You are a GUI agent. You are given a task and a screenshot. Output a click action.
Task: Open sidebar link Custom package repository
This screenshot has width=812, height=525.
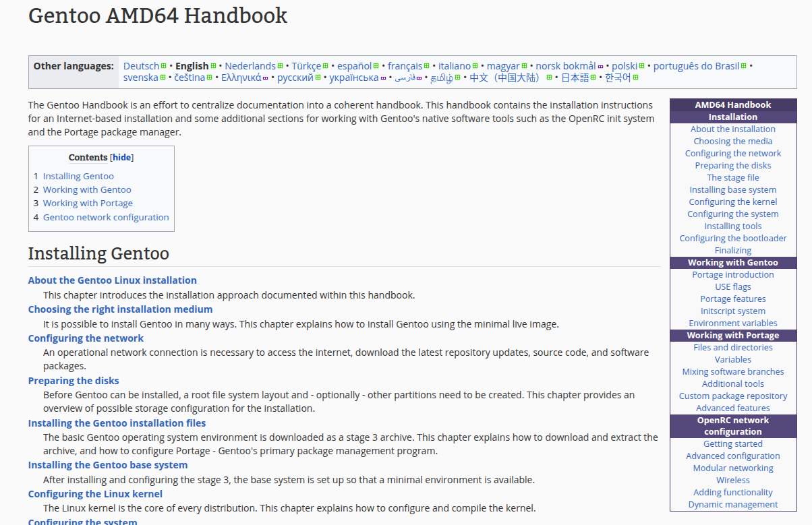[733, 396]
